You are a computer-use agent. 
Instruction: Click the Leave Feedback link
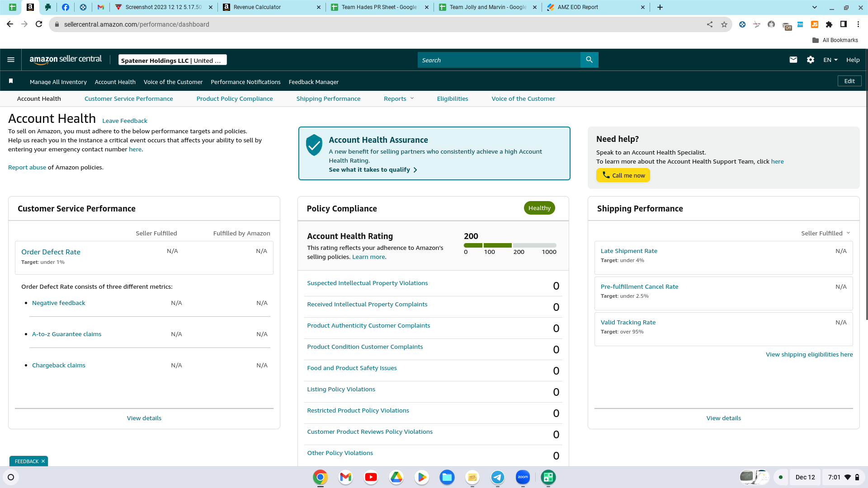125,121
